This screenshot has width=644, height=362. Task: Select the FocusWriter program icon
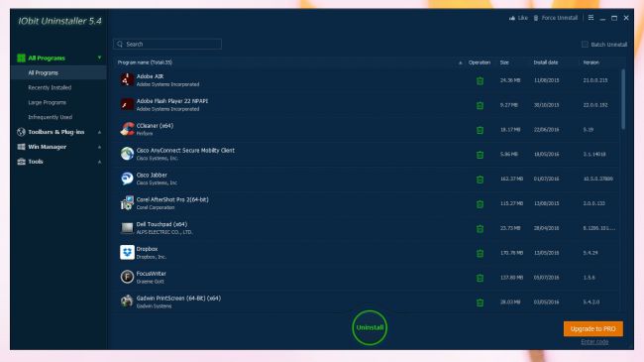coord(127,277)
